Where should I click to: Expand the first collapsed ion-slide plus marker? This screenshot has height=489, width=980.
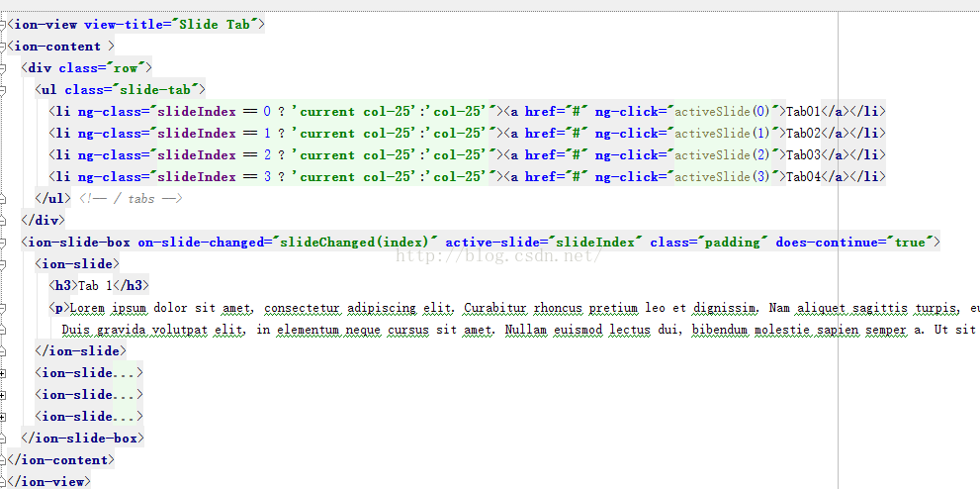click(3, 373)
